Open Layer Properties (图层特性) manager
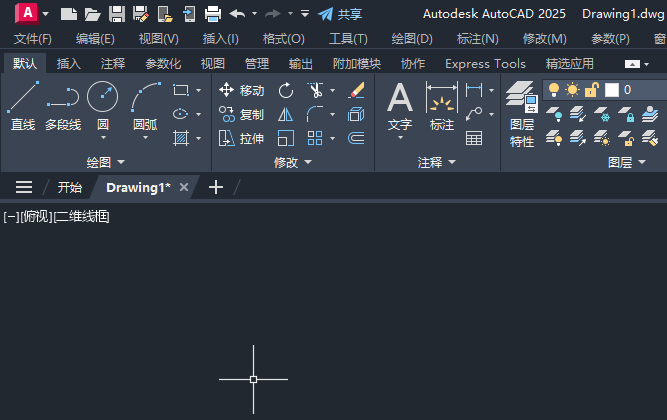 tap(522, 114)
